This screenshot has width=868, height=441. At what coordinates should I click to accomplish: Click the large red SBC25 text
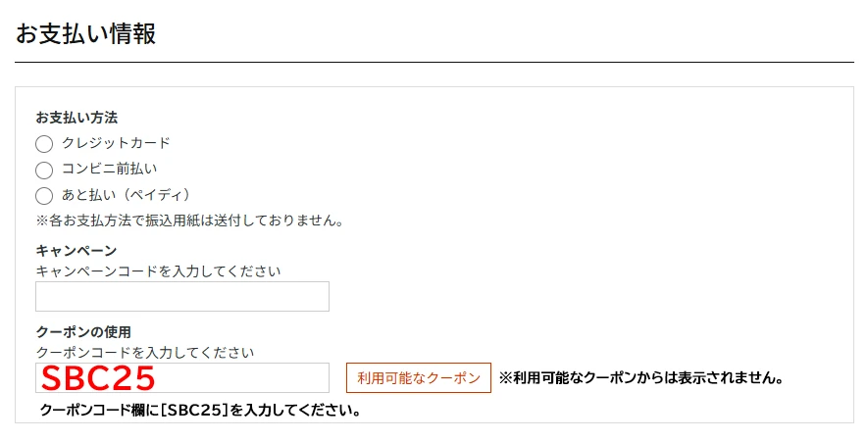tap(99, 378)
